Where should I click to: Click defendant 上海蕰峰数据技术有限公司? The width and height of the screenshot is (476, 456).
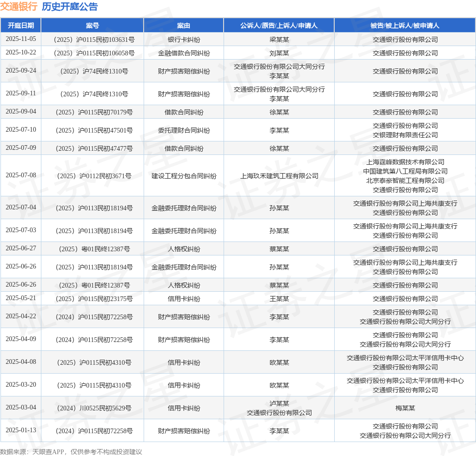pos(405,162)
